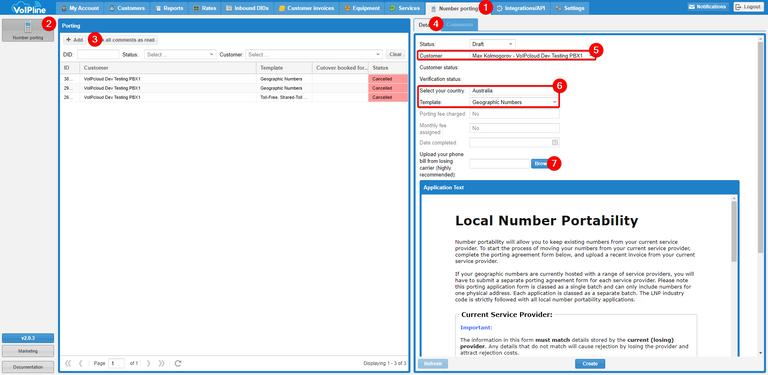This screenshot has height=375, width=768.
Task: Click the phone bill upload file field
Action: pos(499,164)
